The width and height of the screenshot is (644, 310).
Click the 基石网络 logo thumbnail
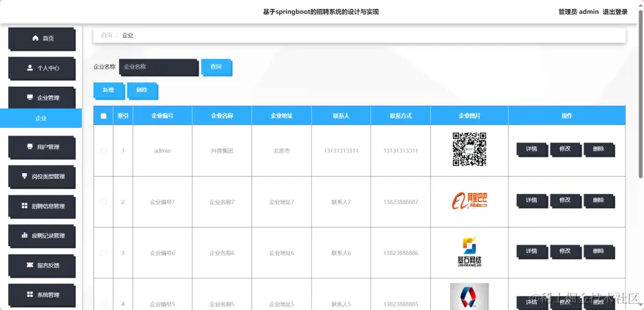pyautogui.click(x=469, y=252)
